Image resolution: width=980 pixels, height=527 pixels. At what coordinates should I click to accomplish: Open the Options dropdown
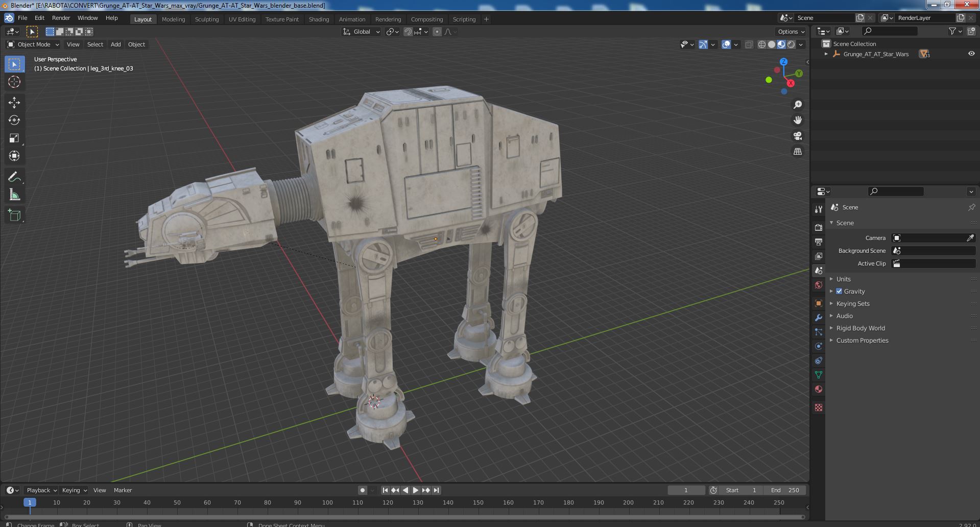(791, 32)
